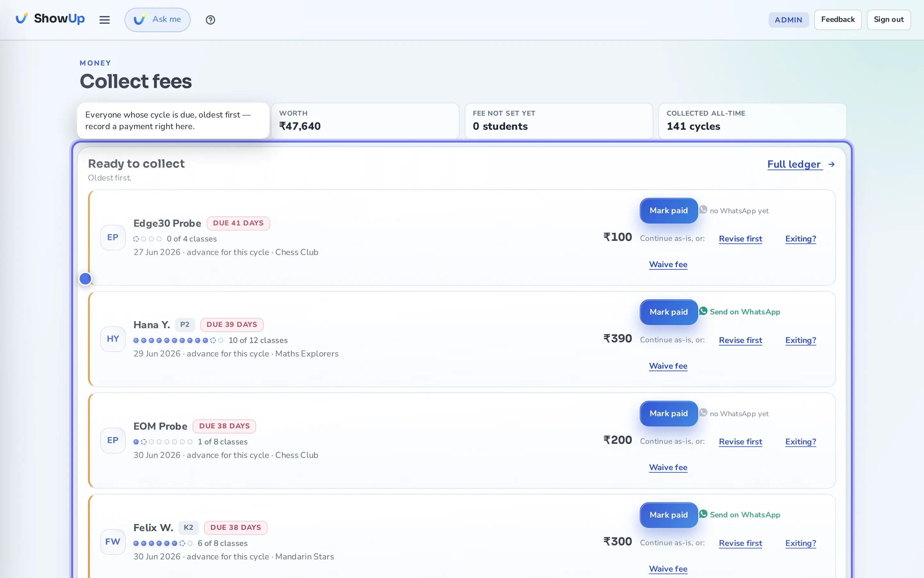Click Exiting? for EOM Probe
This screenshot has height=578, width=924.
pos(801,442)
